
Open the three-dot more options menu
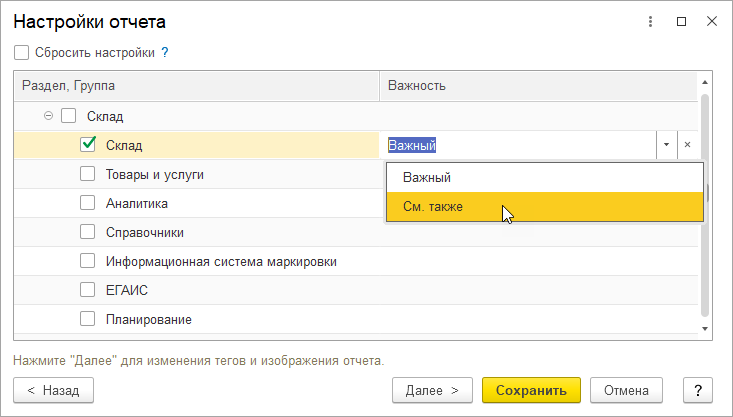[651, 21]
